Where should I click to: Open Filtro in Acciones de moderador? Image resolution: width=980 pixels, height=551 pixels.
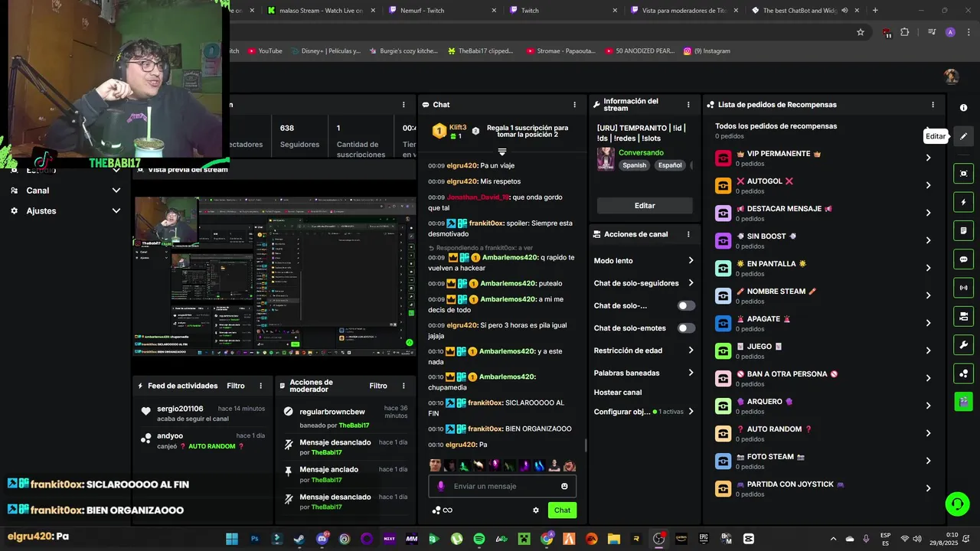[378, 386]
